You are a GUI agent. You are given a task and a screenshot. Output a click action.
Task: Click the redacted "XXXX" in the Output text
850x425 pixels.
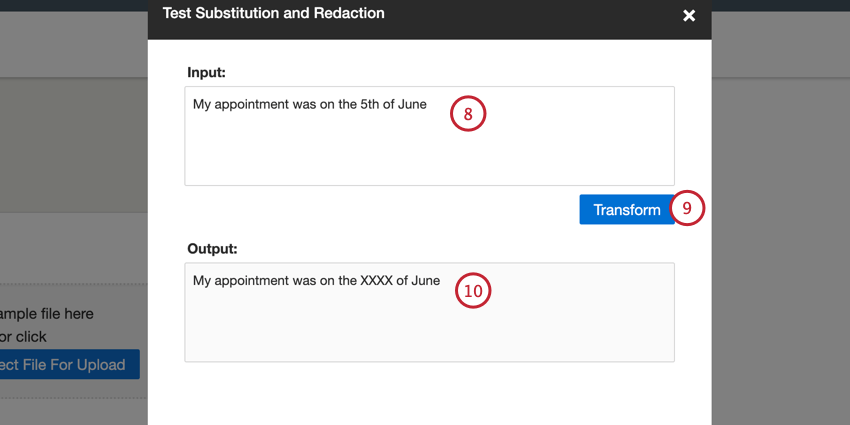(x=376, y=281)
